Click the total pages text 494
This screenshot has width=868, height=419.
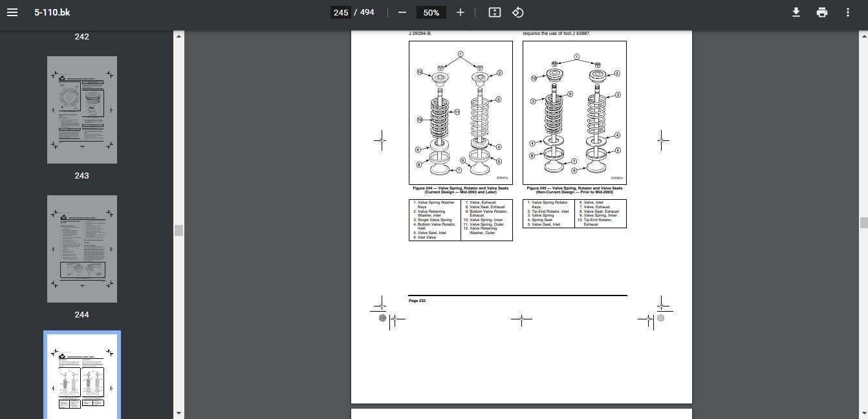367,12
